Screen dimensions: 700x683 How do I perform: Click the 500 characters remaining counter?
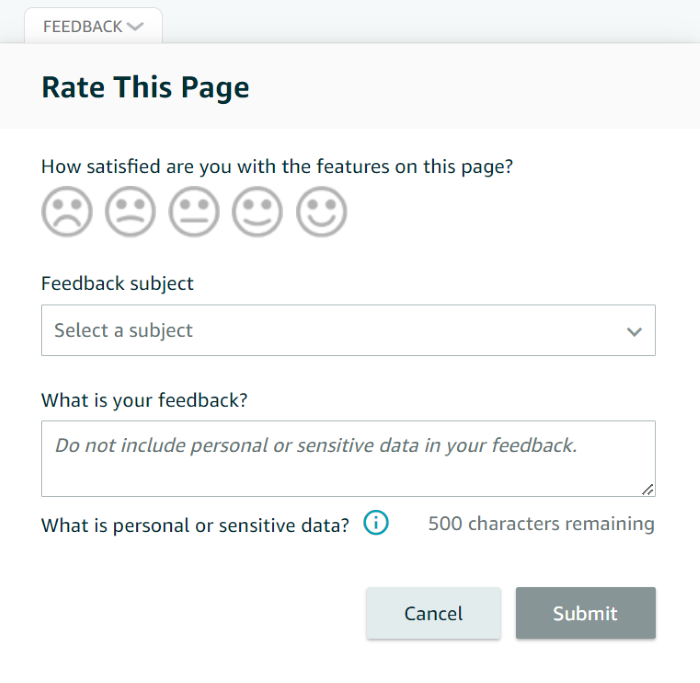542,524
